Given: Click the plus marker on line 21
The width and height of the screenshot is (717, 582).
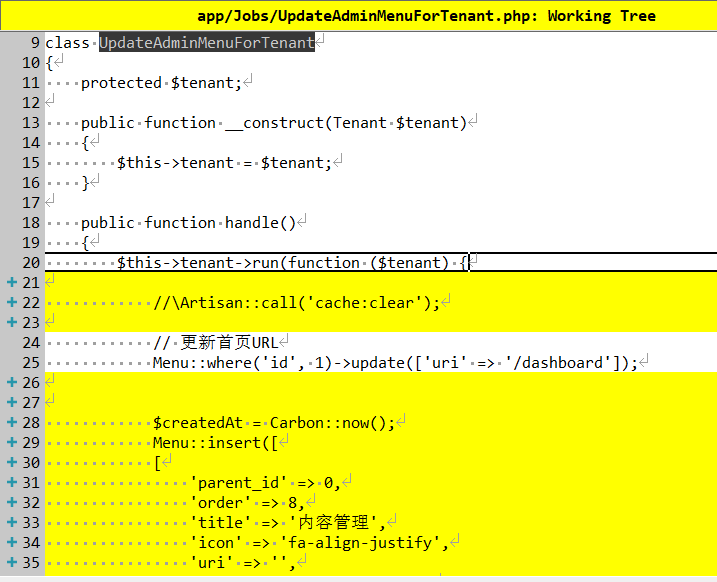Looking at the screenshot, I should point(12,283).
